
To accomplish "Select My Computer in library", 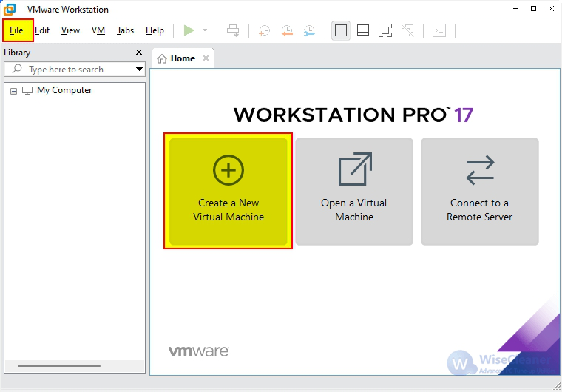I will point(64,90).
